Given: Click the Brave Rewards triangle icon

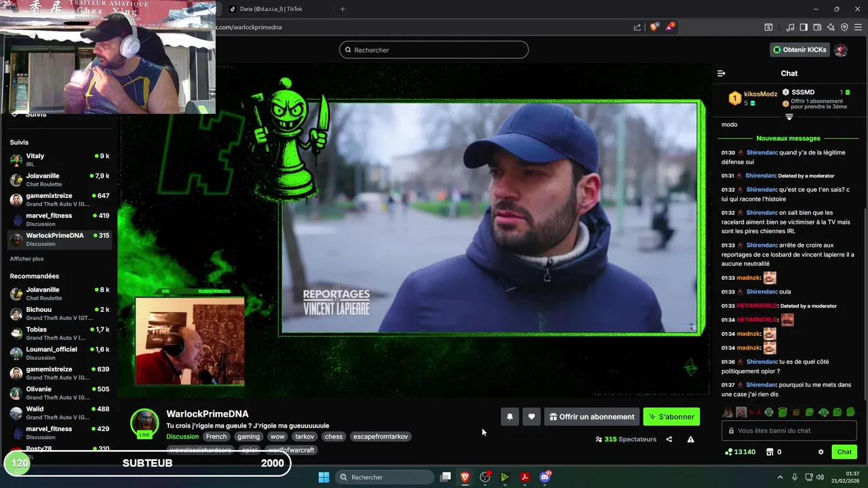Looking at the screenshot, I should (670, 27).
